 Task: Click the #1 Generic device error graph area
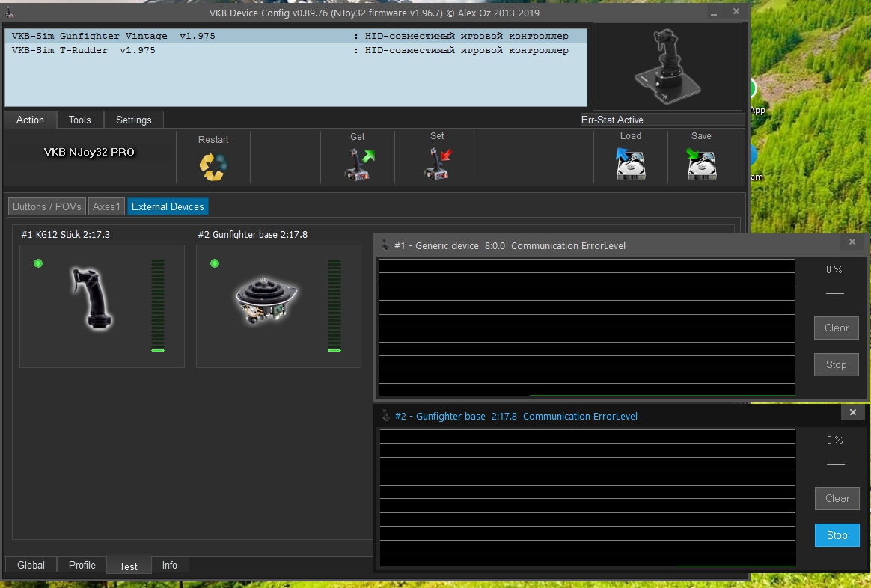(587, 328)
